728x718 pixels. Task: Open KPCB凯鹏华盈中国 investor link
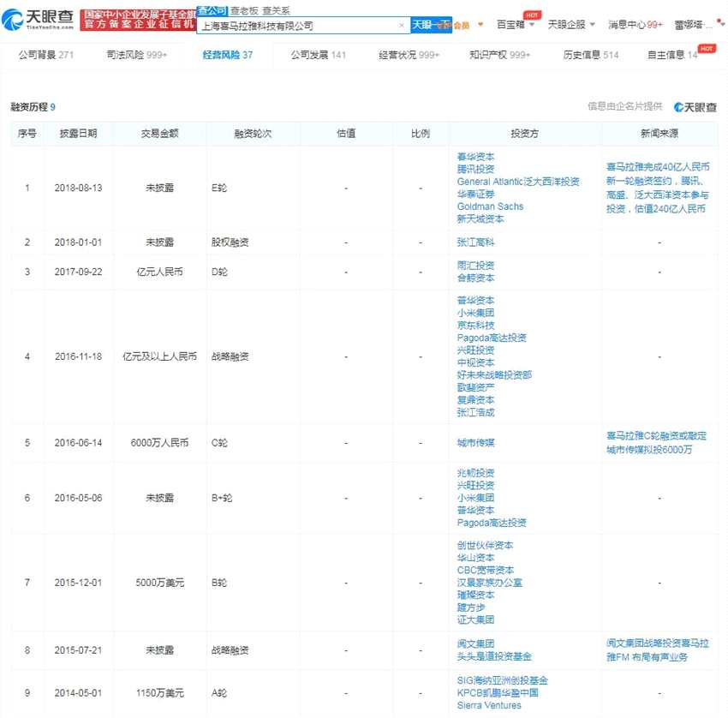click(498, 693)
